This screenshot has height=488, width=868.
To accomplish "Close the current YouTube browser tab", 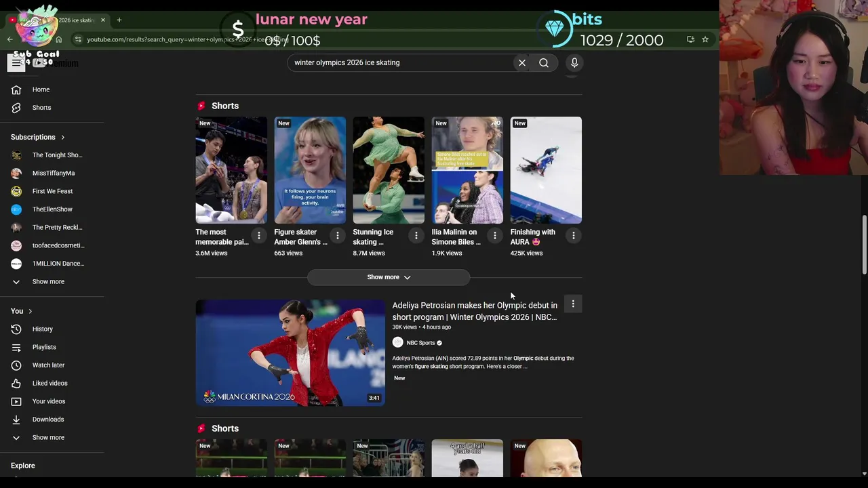I will click(103, 20).
